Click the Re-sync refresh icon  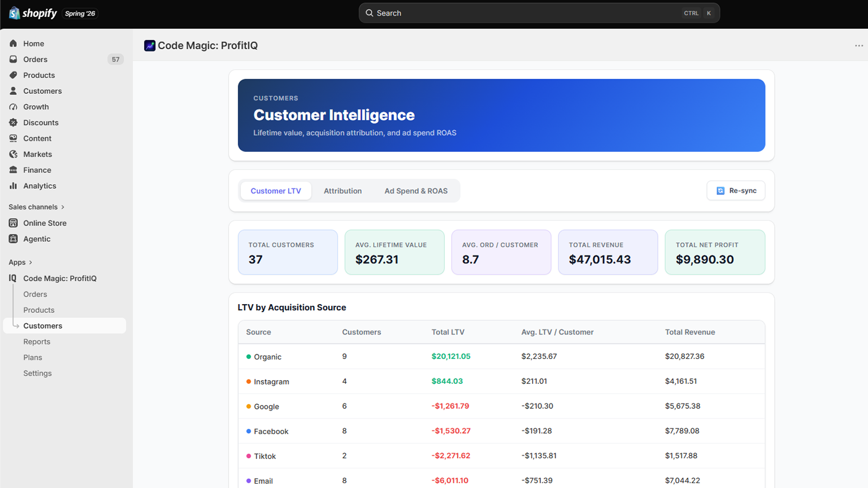click(x=720, y=191)
